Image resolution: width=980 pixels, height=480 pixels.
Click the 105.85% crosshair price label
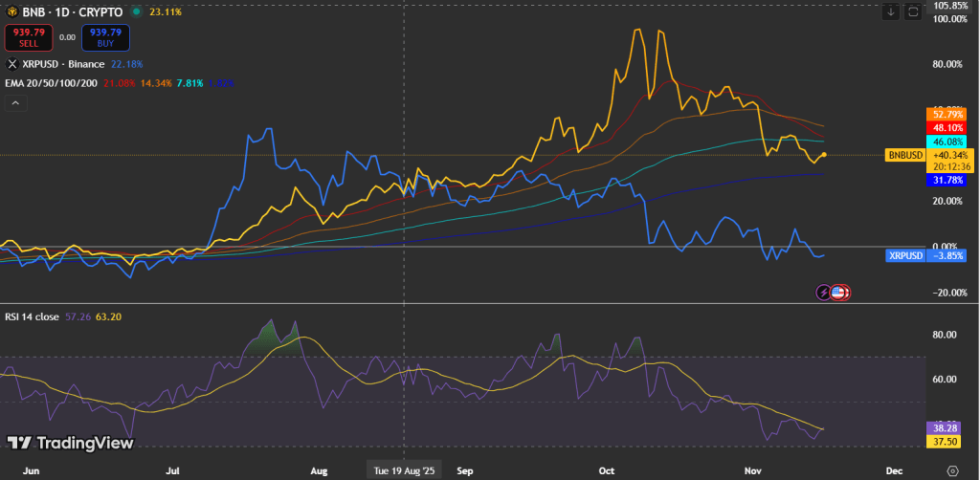click(x=950, y=6)
